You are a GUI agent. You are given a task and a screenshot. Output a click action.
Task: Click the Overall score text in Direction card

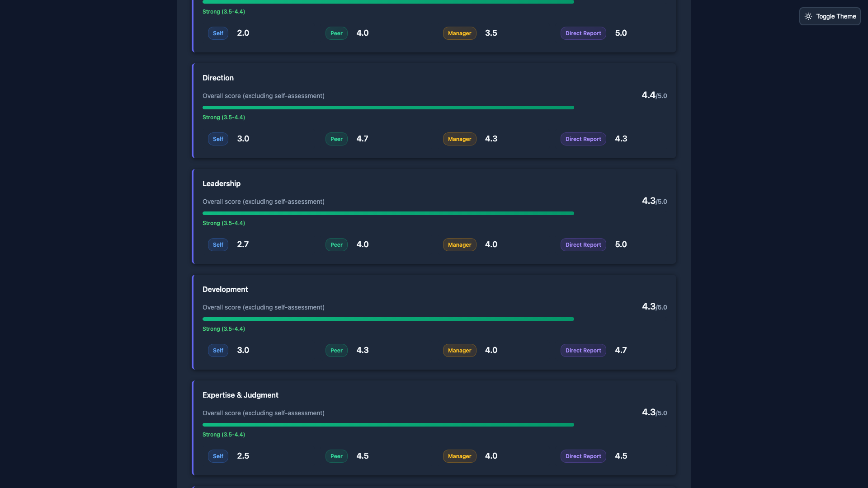(x=263, y=96)
